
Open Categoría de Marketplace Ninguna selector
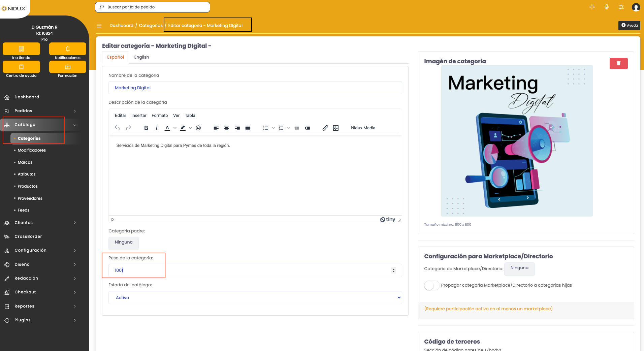click(519, 268)
